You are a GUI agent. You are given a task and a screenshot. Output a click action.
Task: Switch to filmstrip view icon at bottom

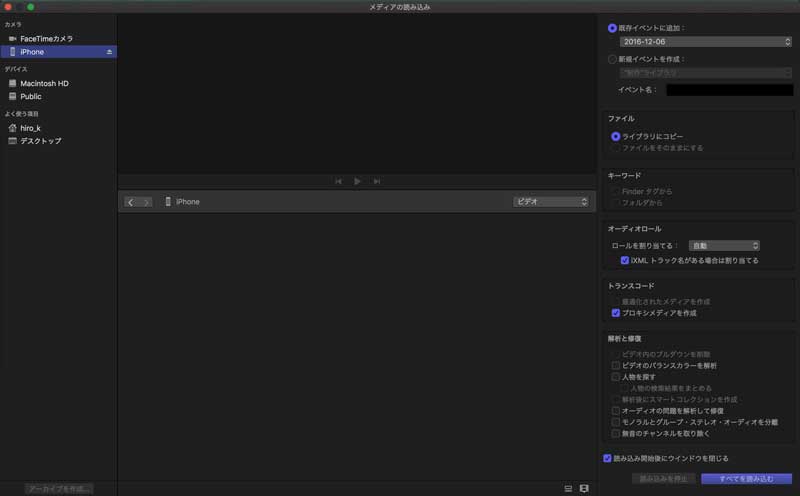pos(584,489)
